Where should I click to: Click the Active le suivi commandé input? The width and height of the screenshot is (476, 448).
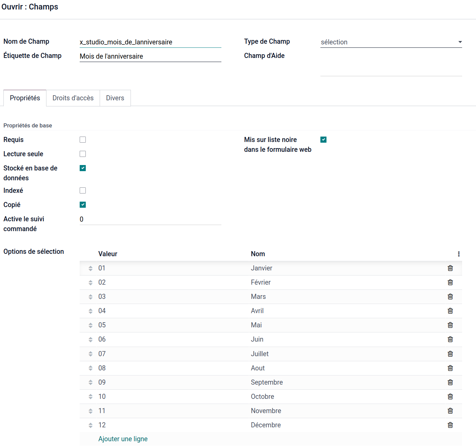click(x=150, y=219)
